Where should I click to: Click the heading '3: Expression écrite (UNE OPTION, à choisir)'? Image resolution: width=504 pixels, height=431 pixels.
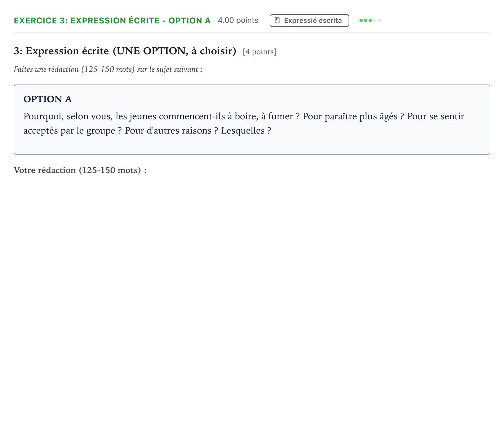click(x=125, y=51)
